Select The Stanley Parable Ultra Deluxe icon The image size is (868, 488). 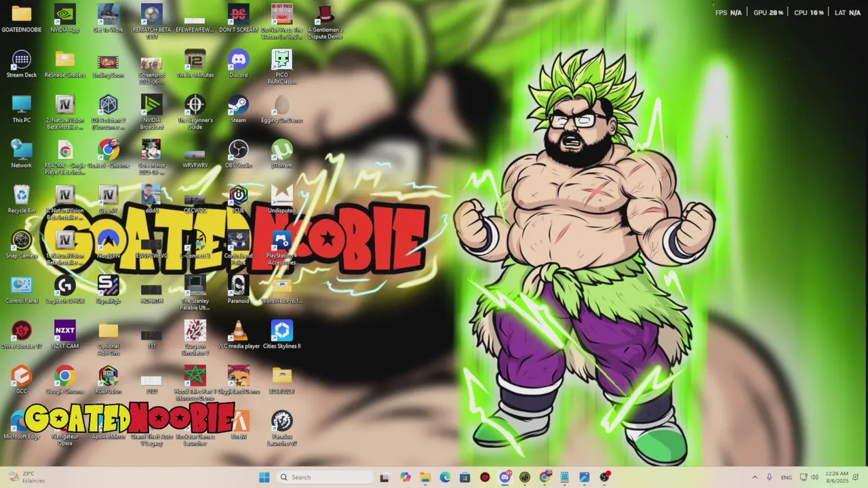pos(195,293)
